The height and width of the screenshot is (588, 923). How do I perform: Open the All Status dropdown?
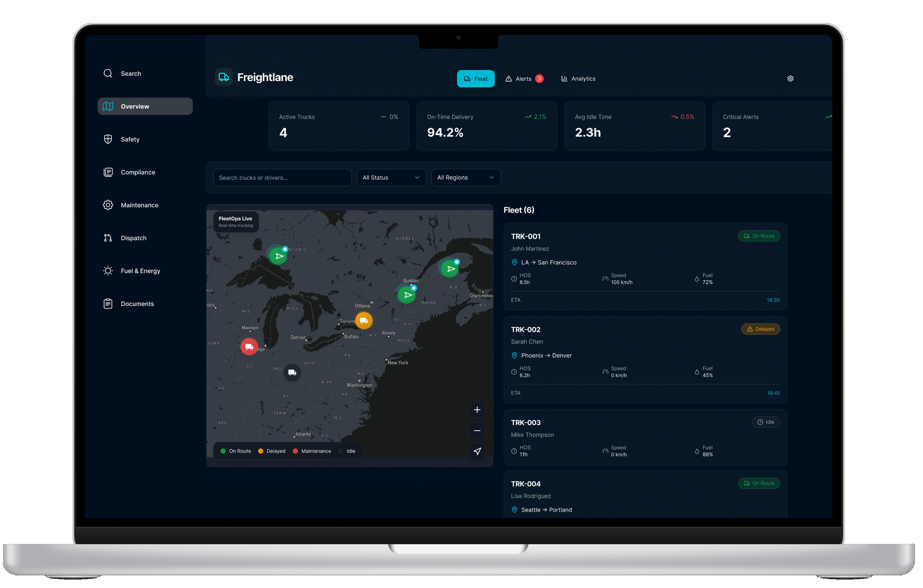coord(391,178)
